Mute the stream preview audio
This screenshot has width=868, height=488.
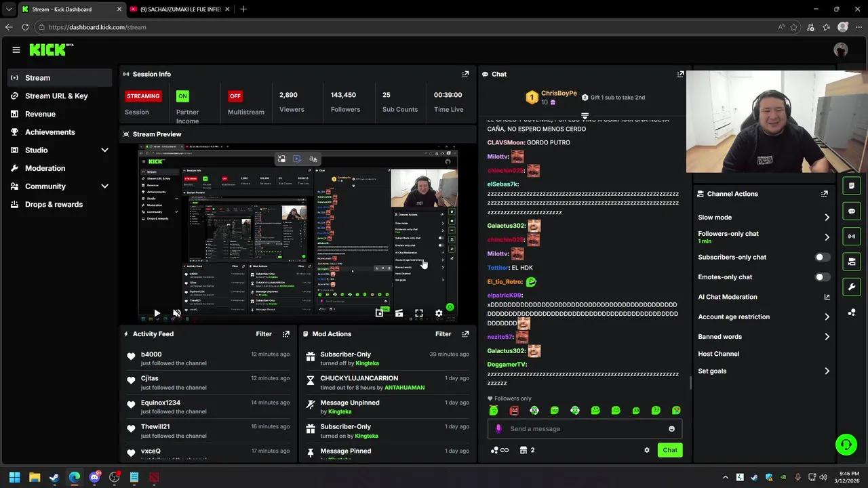tap(177, 313)
